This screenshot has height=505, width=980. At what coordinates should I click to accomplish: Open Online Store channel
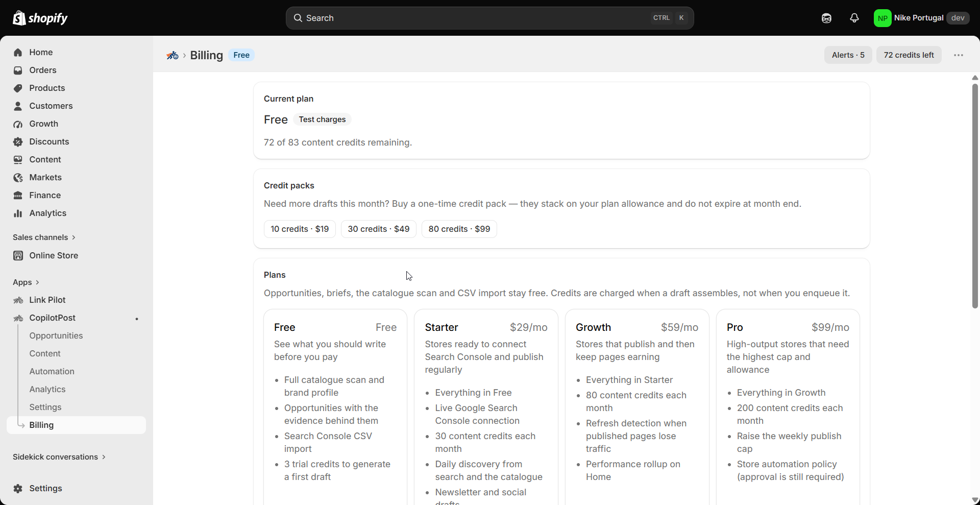coord(76,256)
